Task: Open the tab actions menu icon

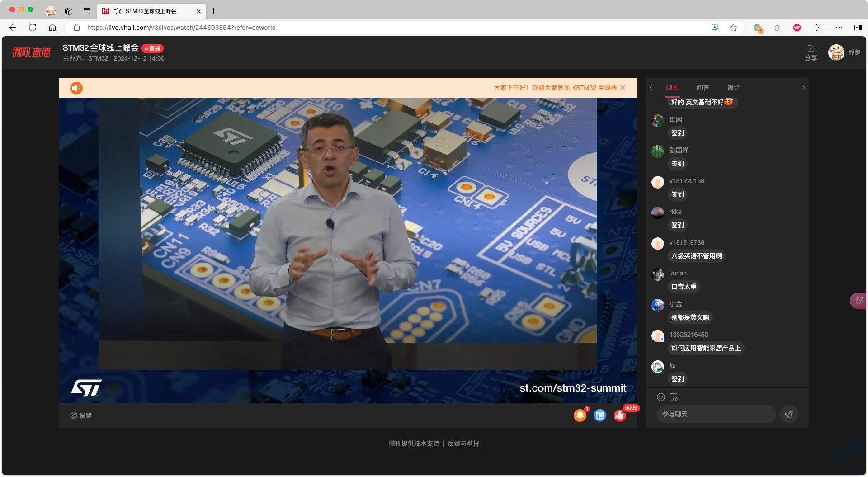Action: (87, 11)
